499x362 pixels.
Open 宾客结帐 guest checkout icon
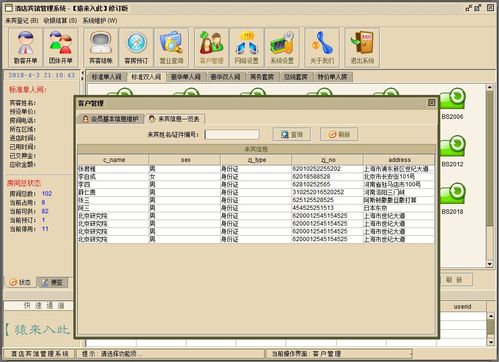[101, 47]
